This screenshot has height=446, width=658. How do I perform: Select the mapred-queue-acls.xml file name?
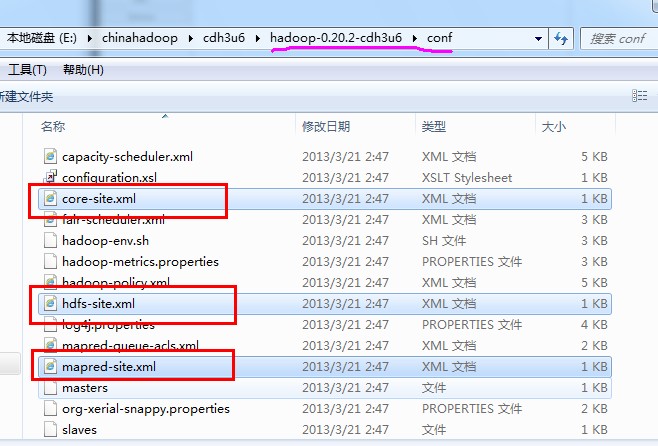[x=130, y=345]
